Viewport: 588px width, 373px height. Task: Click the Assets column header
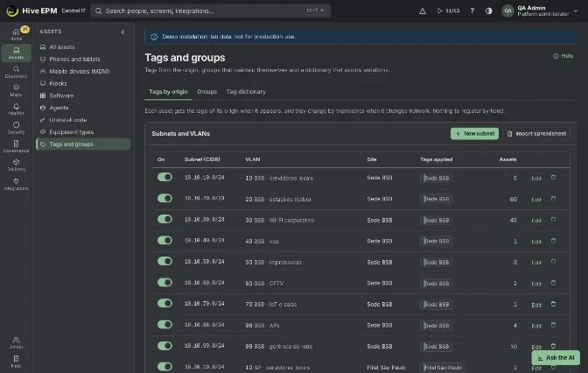pos(507,159)
